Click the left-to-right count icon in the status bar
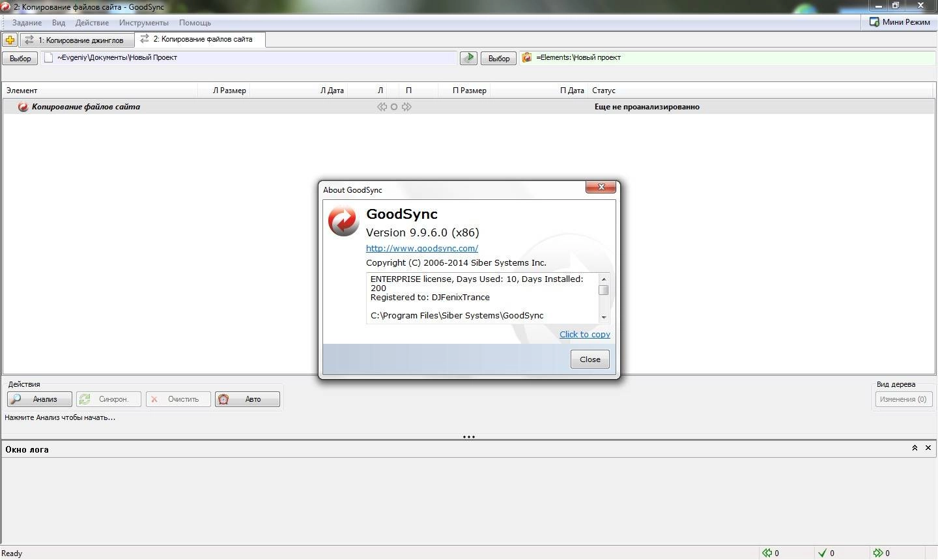Image resolution: width=938 pixels, height=560 pixels. coord(878,553)
